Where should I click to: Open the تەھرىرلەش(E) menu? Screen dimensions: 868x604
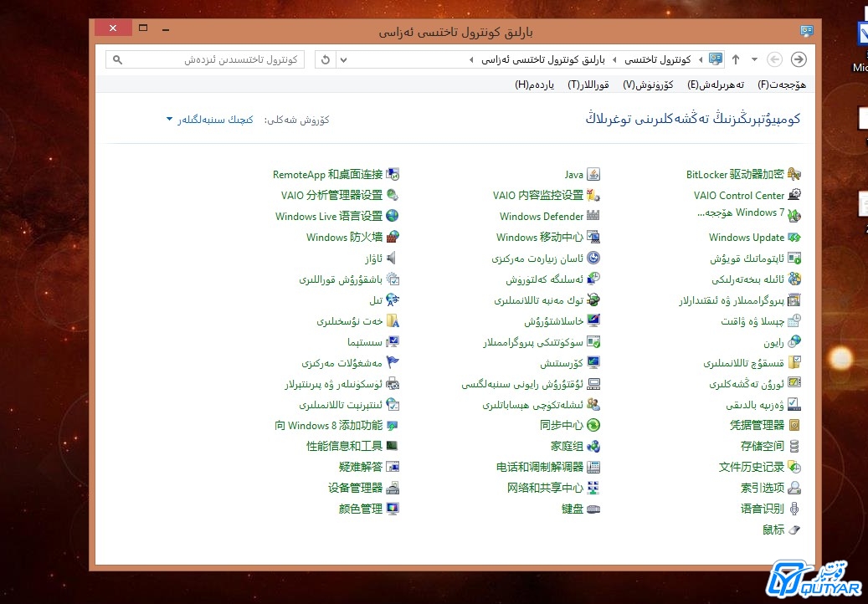click(x=716, y=84)
